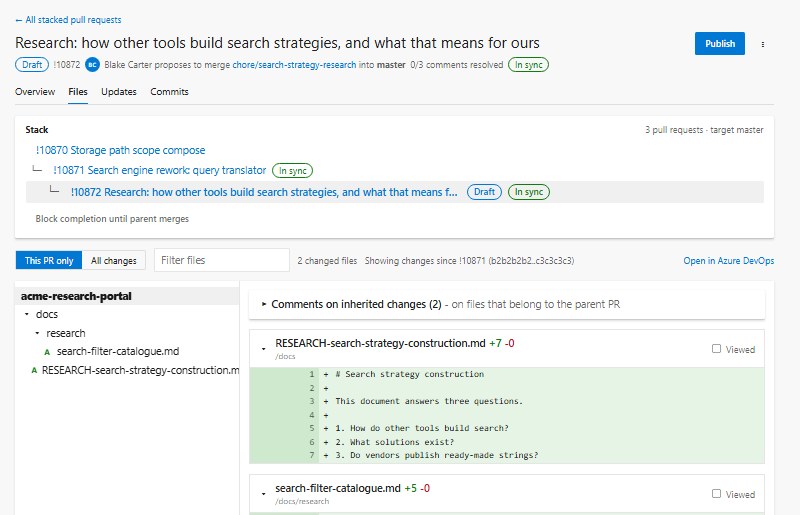Collapse the research folder in file tree
The width and height of the screenshot is (800, 515).
(37, 333)
